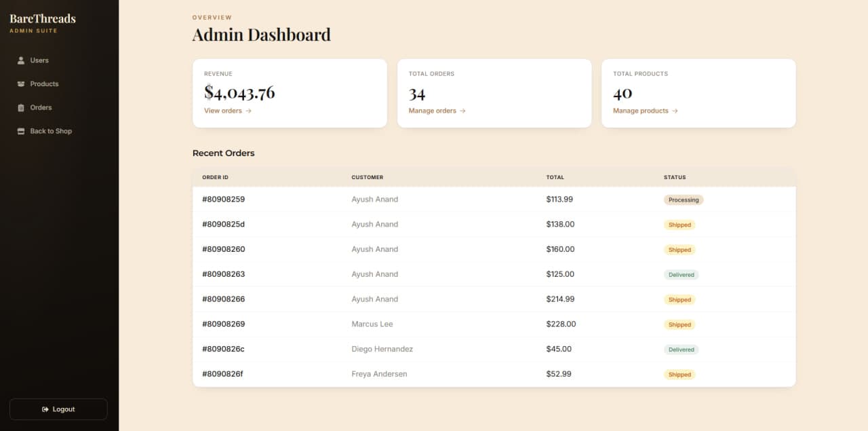Click Shipped badge for order #80908266
The image size is (868, 431).
pos(679,300)
